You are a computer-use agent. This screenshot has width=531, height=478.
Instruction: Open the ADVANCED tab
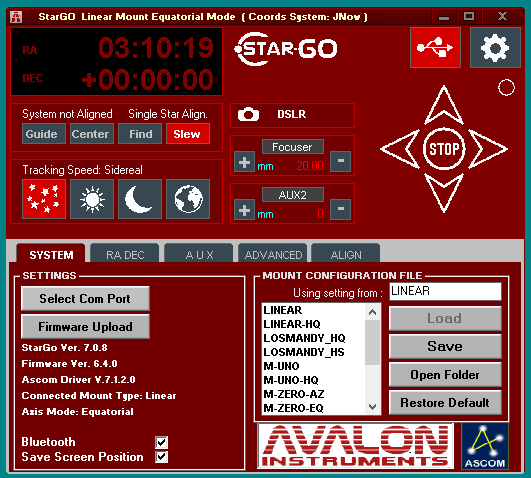coord(273,254)
